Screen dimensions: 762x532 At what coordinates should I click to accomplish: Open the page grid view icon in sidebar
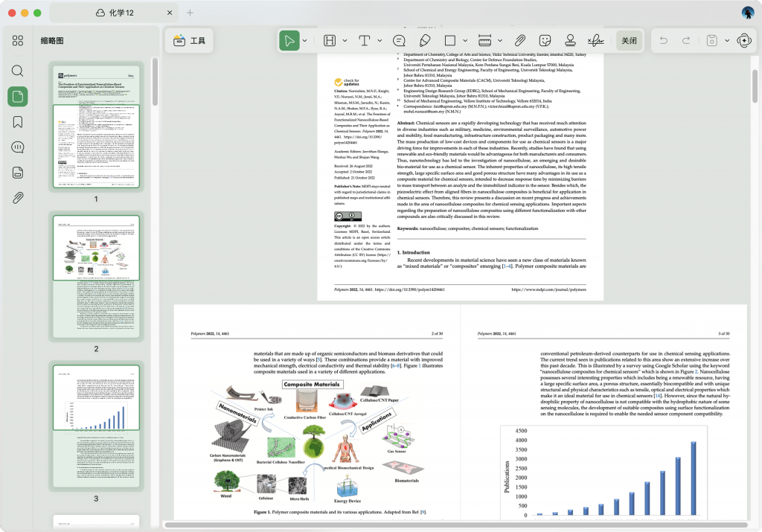pyautogui.click(x=18, y=41)
